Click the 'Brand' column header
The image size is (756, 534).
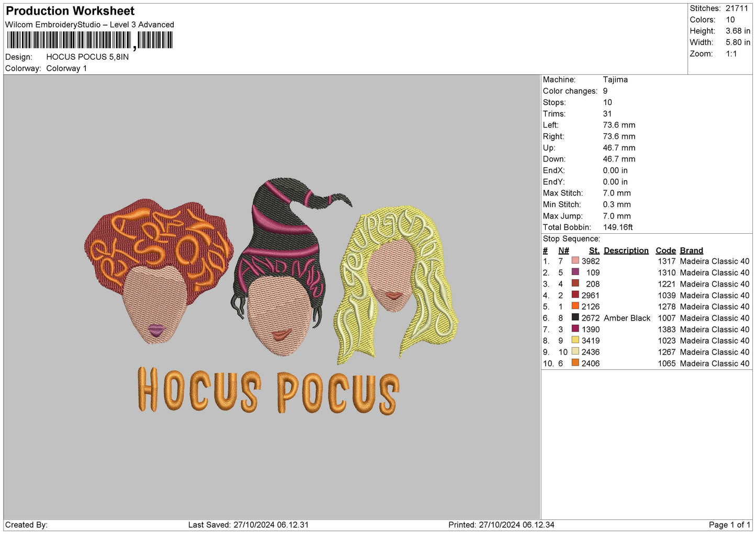click(692, 251)
